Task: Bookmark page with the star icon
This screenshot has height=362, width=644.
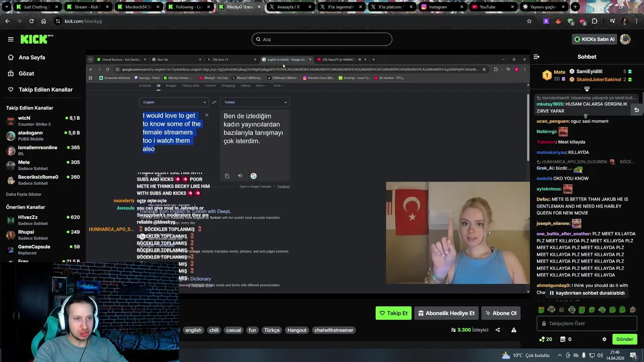Action: [529, 21]
